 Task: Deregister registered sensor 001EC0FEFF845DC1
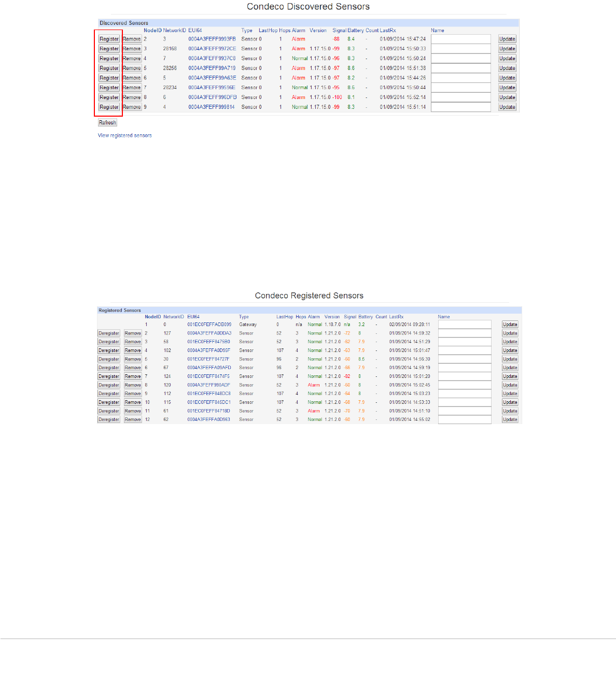[x=109, y=402]
